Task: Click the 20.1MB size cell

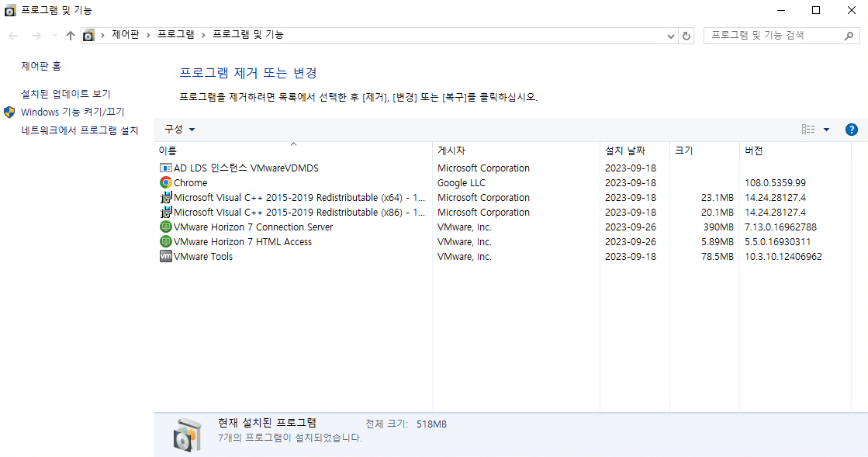Action: (718, 212)
